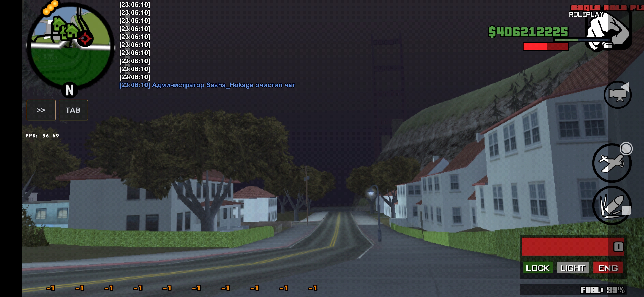Tap the FUEL: 99% indicator
The image size is (644, 297).
(602, 290)
